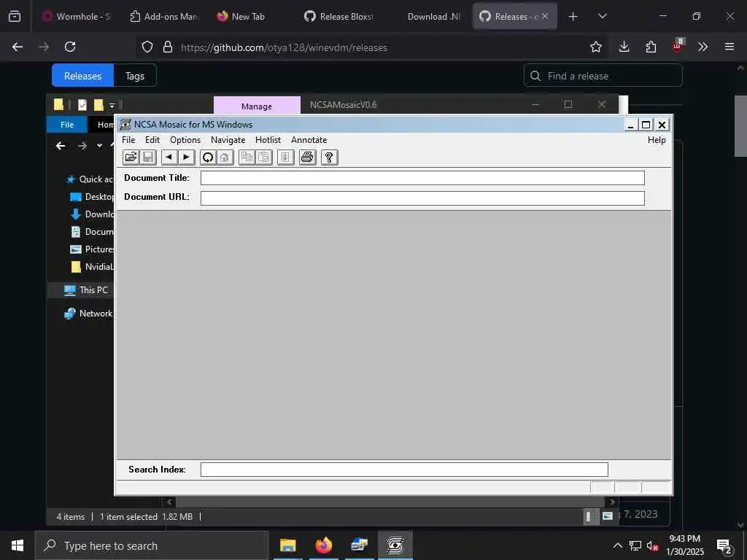This screenshot has height=560, width=747.
Task: Click the uBlock Origin extension icon
Action: [677, 47]
